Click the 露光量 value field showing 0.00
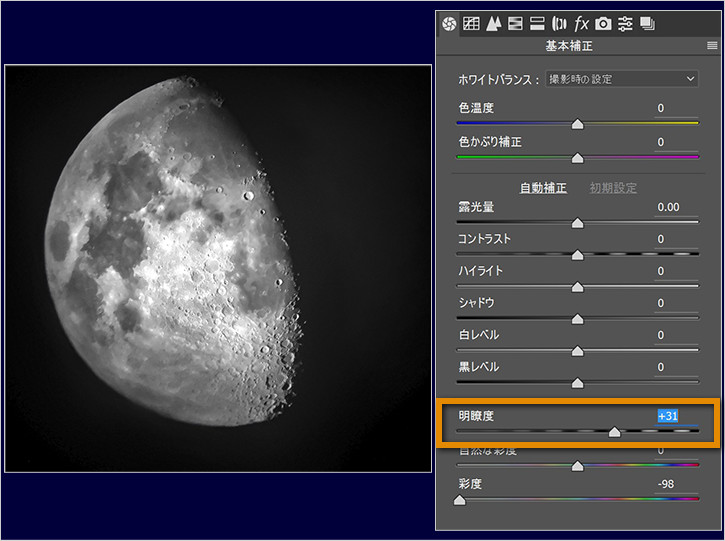This screenshot has height=541, width=725. pos(676,207)
